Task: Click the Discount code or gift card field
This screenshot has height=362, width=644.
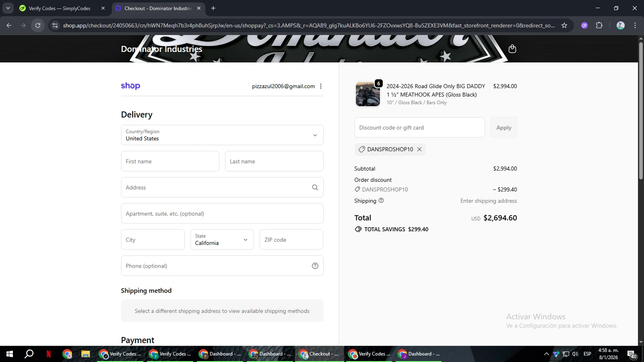Action: [x=419, y=127]
